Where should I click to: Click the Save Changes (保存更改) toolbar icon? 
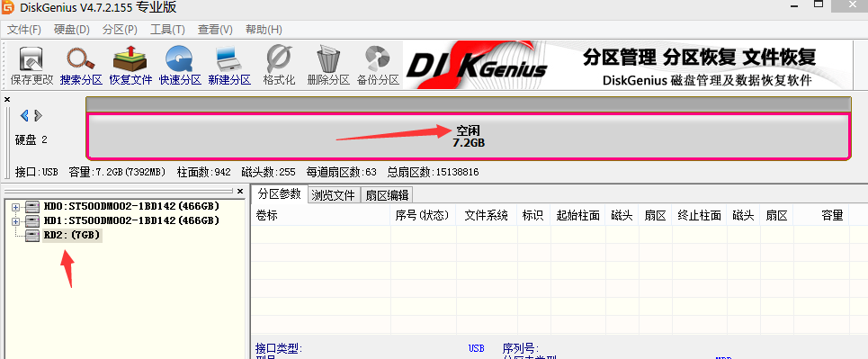[x=31, y=66]
